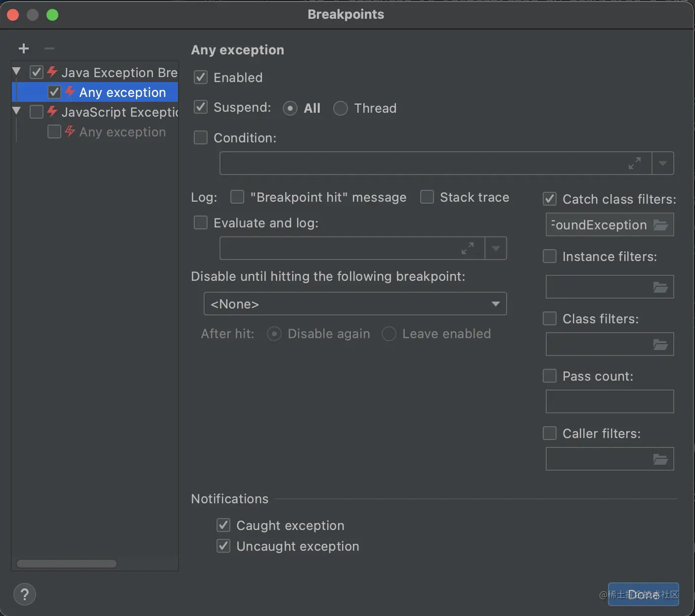Browse for Catch class filters with the folder icon
This screenshot has height=616, width=695.
(661, 225)
